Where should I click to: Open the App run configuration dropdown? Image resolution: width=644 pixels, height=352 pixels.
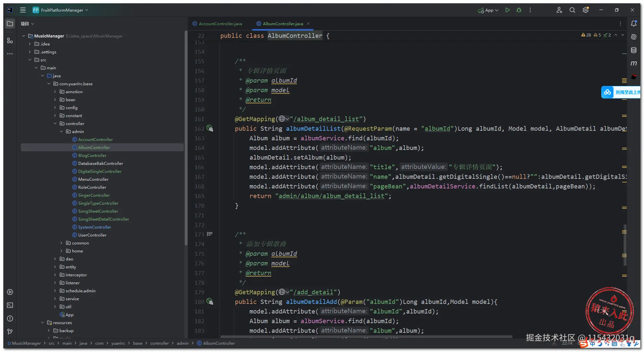point(488,10)
